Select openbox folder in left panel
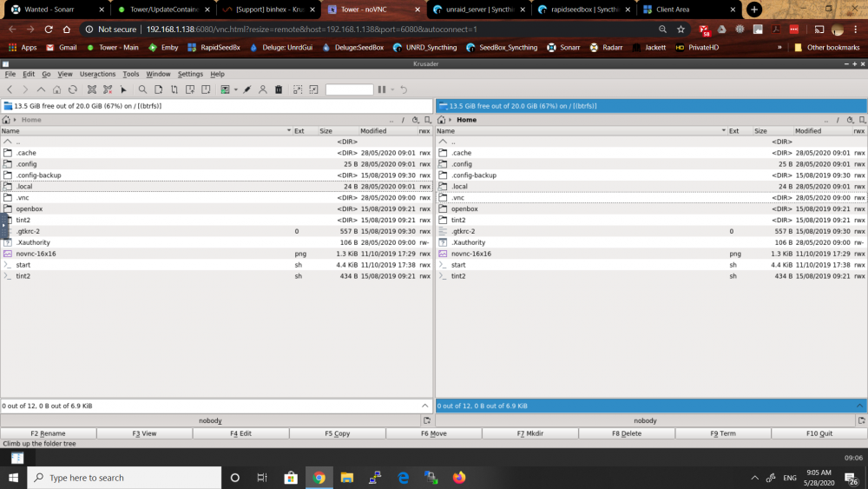Screen dimensions: 868x489 216,208
